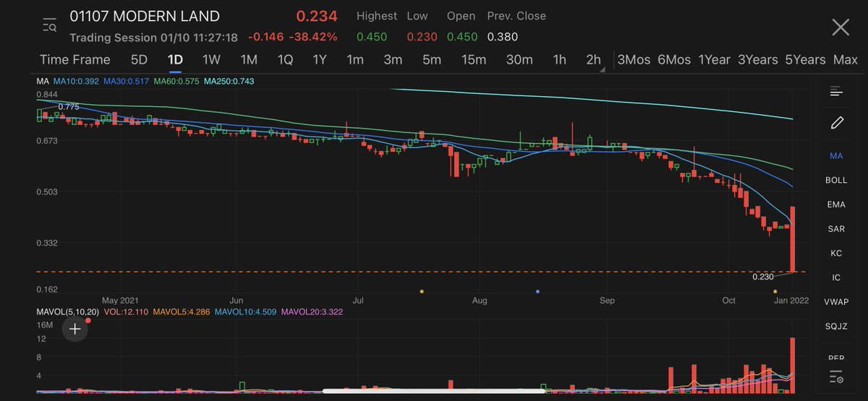Select the 5m intraday interval
The height and width of the screenshot is (401, 868).
(432, 59)
